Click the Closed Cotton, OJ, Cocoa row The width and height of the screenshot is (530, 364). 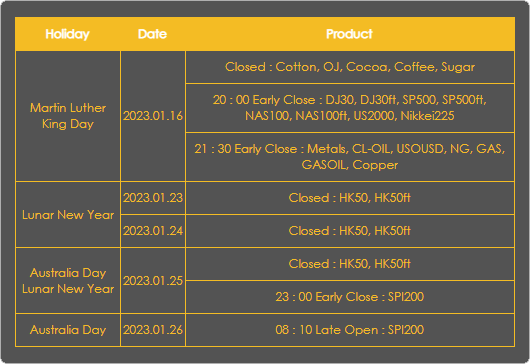pos(350,67)
